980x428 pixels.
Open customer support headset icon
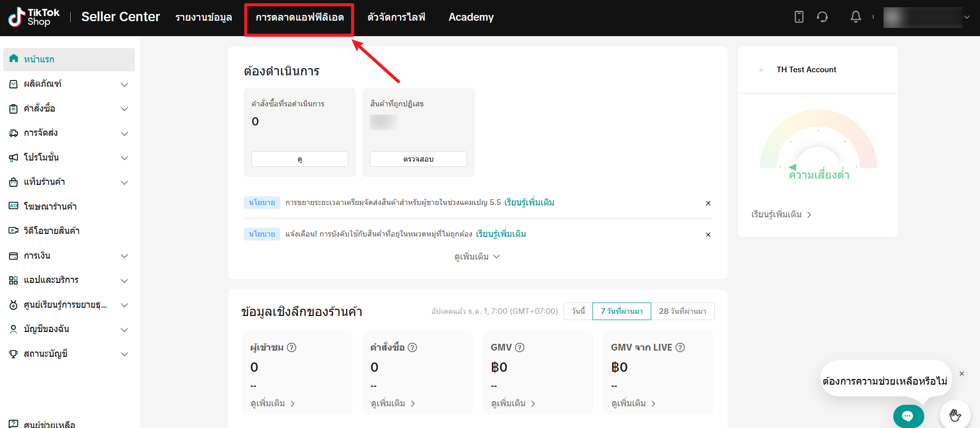822,17
